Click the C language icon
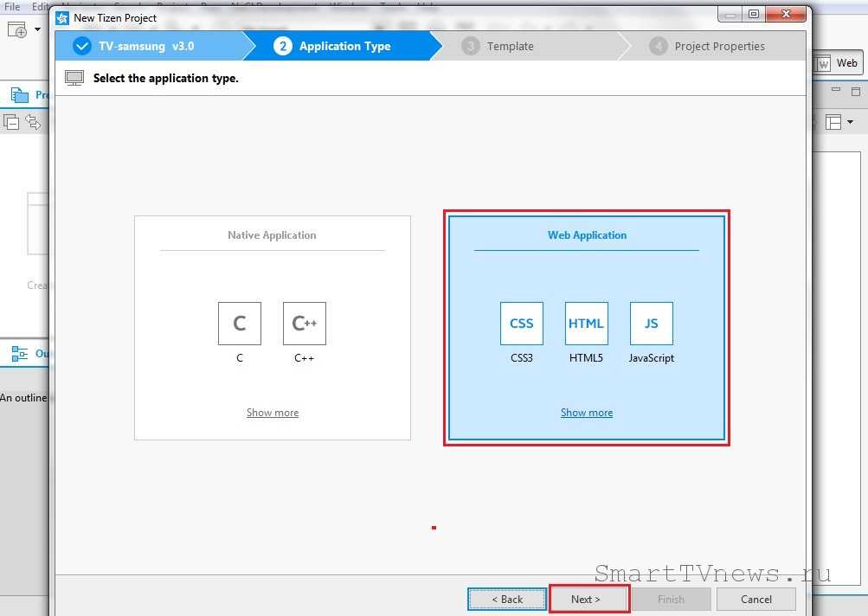 coord(240,324)
